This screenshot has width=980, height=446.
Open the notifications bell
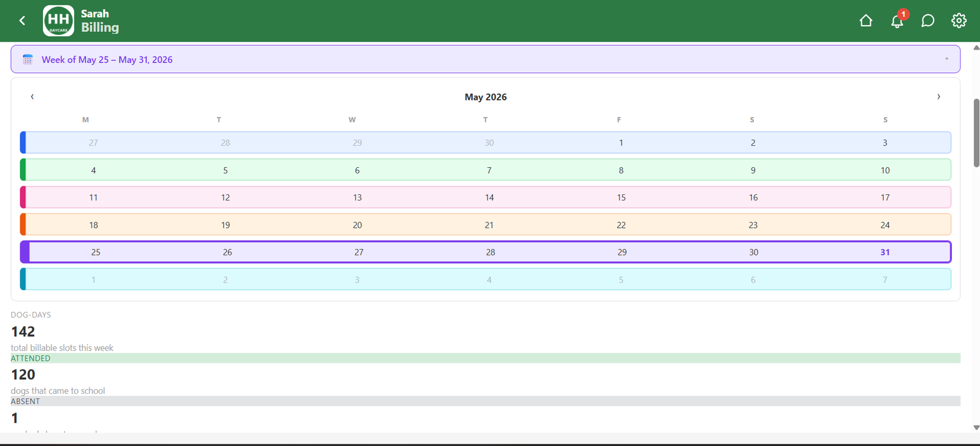coord(897,21)
